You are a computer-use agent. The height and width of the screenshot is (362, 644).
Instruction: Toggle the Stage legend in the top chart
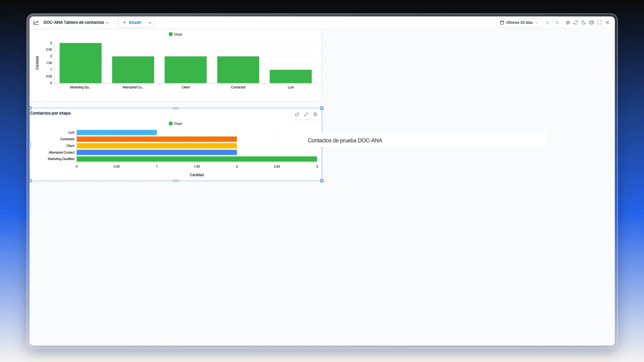coord(175,34)
